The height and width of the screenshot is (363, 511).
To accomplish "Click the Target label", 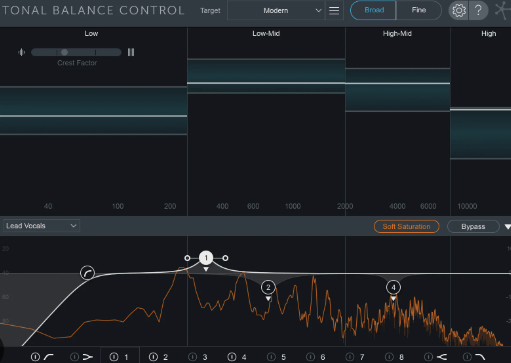I will [210, 11].
